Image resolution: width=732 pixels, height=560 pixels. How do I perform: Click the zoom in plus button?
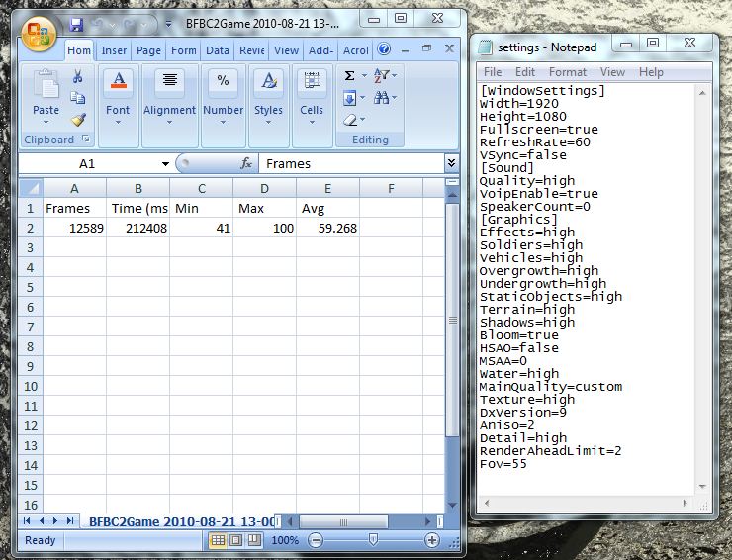(x=432, y=540)
